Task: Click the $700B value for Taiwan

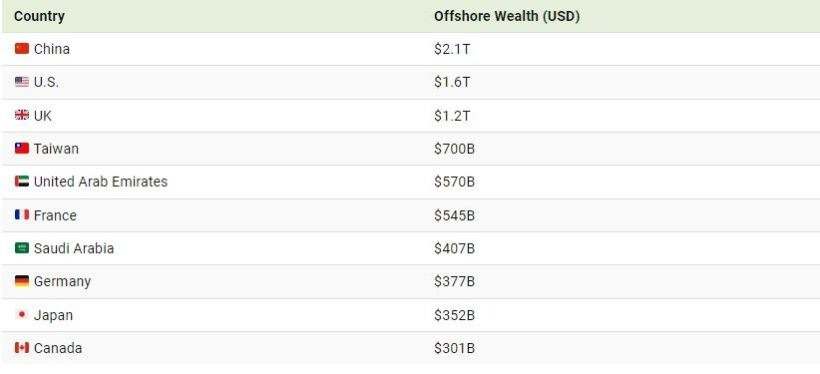Action: coord(454,149)
